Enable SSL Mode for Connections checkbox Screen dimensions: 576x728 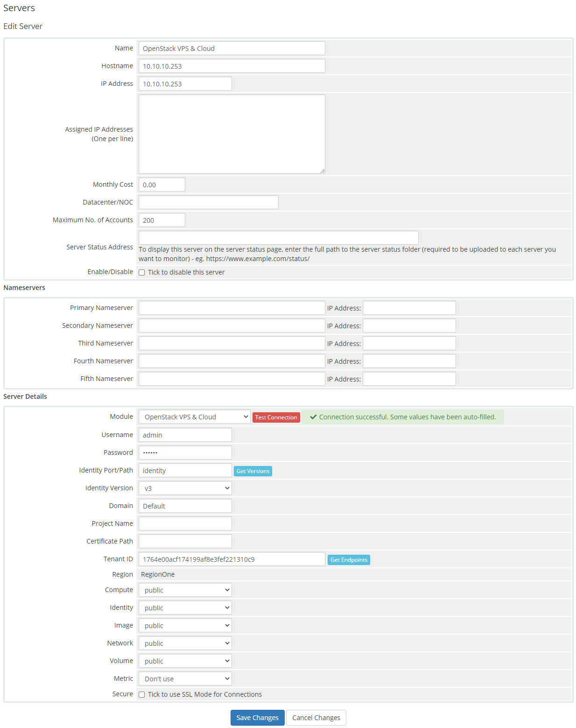(142, 695)
